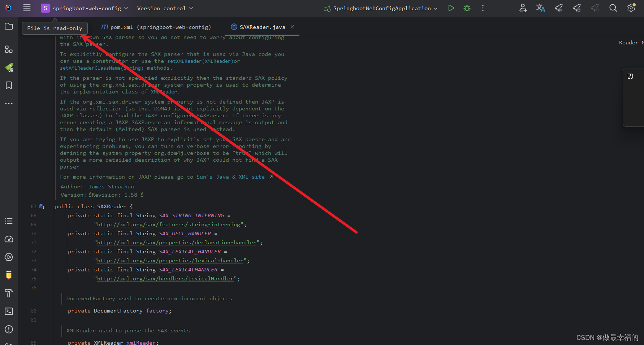This screenshot has width=644, height=345.
Task: Open setXMLReaderClassName(String) doc link
Action: click(x=101, y=68)
